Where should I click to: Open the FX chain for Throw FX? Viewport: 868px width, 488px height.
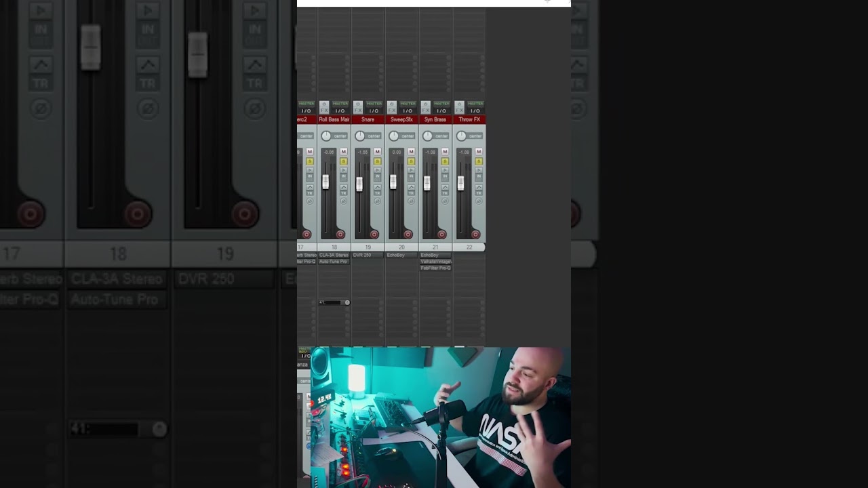pyautogui.click(x=460, y=110)
